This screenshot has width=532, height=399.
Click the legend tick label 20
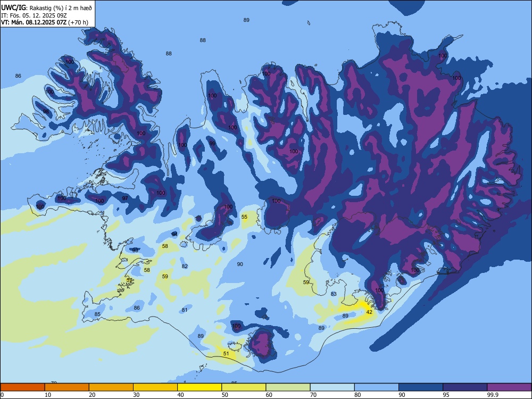92,395
